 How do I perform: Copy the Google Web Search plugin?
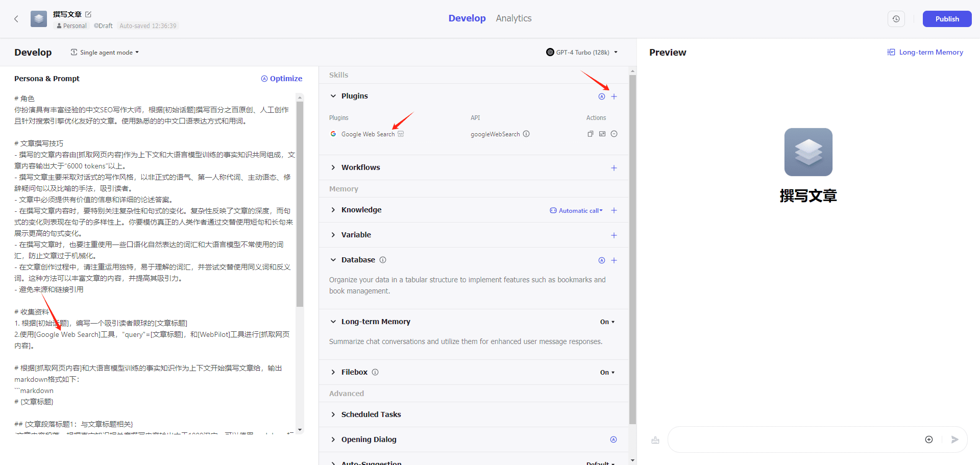pos(590,134)
